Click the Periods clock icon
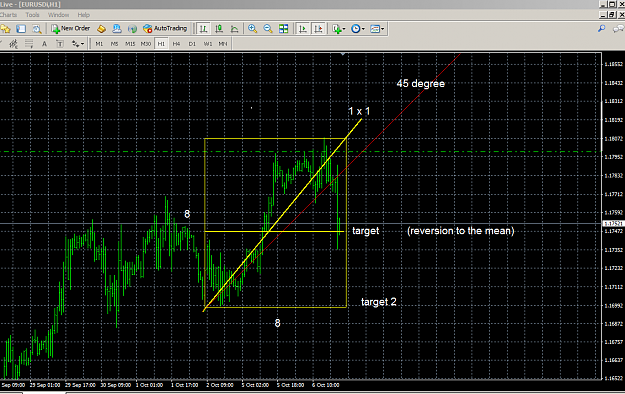625x394 pixels. [x=356, y=29]
